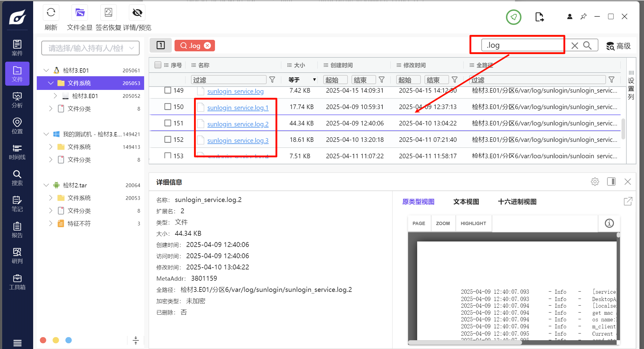Viewport: 644px width, 349px height.
Task: Click the blue color tag dot
Action: tap(69, 340)
